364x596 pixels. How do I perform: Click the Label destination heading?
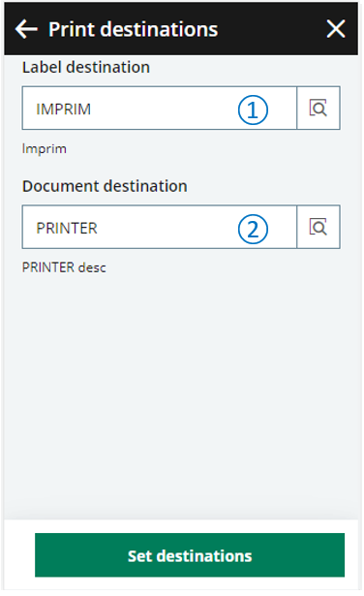click(x=86, y=67)
